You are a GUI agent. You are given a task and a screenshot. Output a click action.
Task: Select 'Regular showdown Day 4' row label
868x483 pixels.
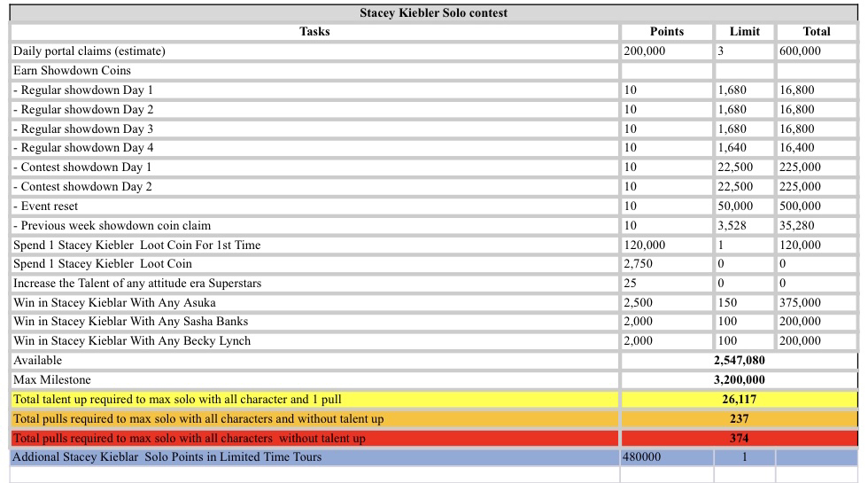tap(314, 147)
